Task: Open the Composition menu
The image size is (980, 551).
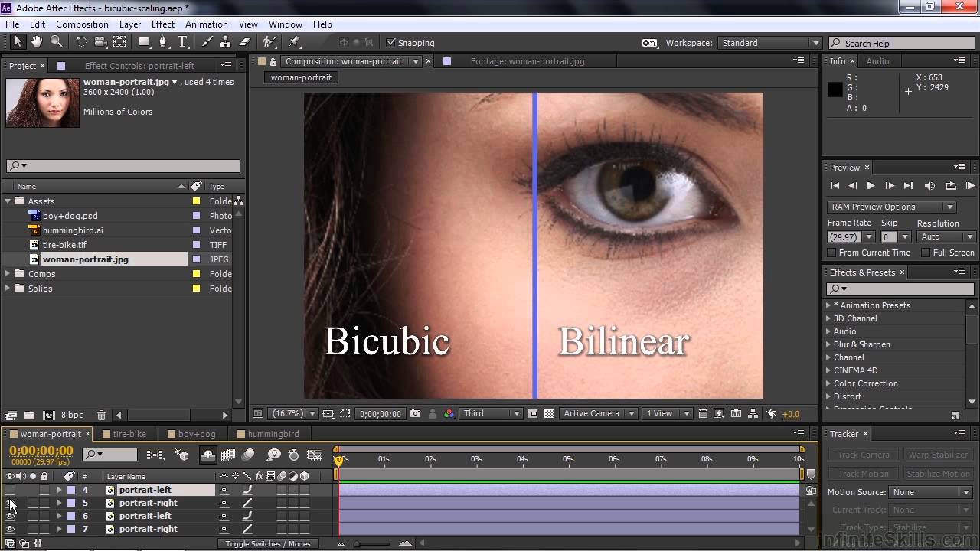Action: tap(82, 24)
